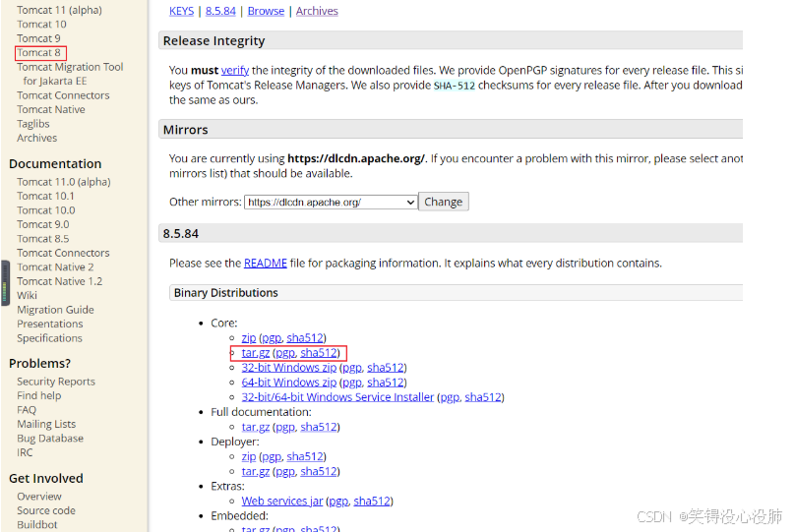Open the Tomcat 9 download page
The width and height of the screenshot is (794, 532).
tap(38, 38)
